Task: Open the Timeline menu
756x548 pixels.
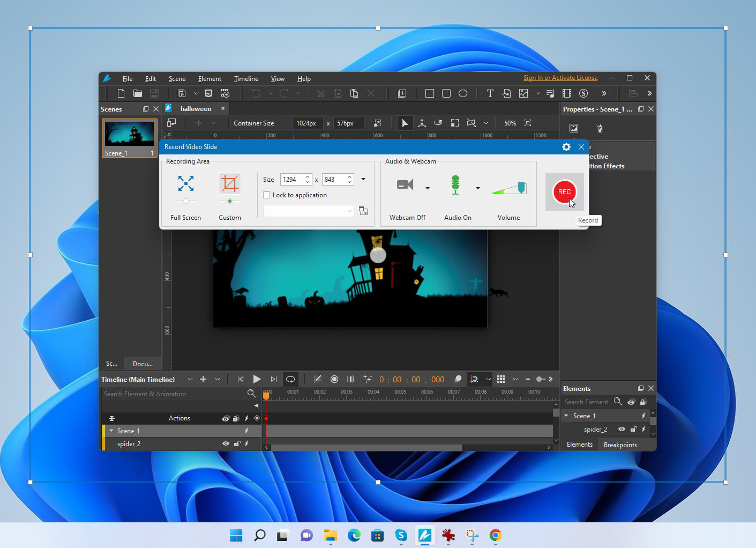Action: [x=246, y=79]
